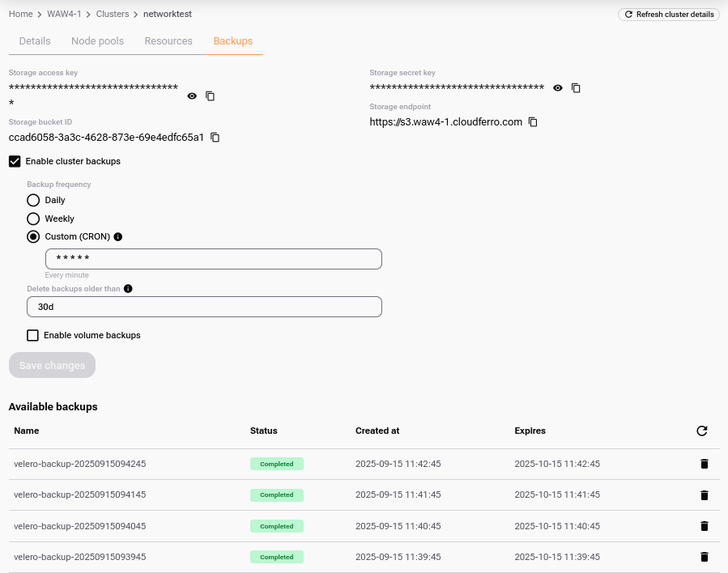The height and width of the screenshot is (573, 728).
Task: Delete backup velero-backup-20250915094245
Action: coord(704,464)
